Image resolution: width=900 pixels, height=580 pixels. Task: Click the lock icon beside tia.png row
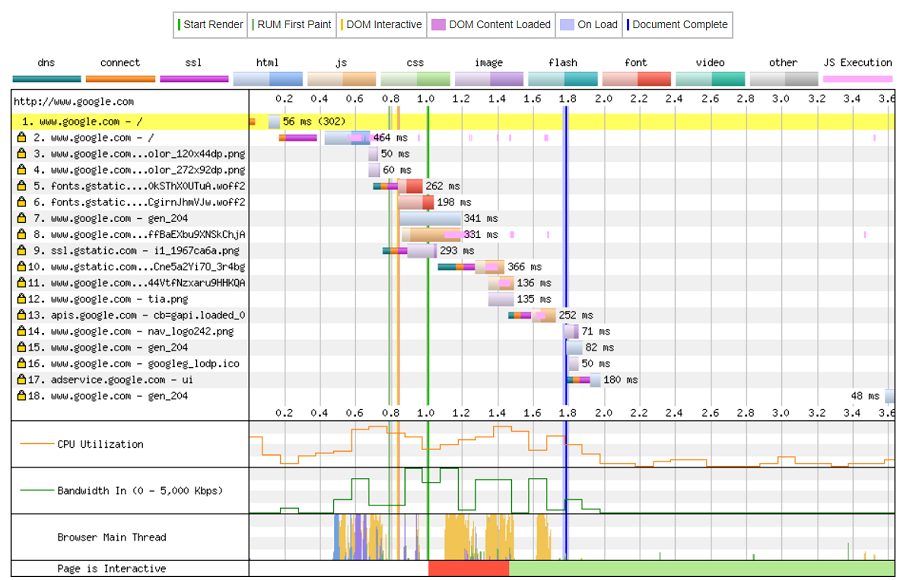pos(22,299)
